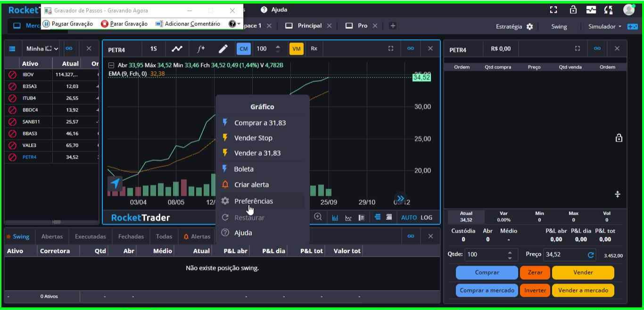Adjust the chart quantity 100 stepper

click(x=278, y=49)
